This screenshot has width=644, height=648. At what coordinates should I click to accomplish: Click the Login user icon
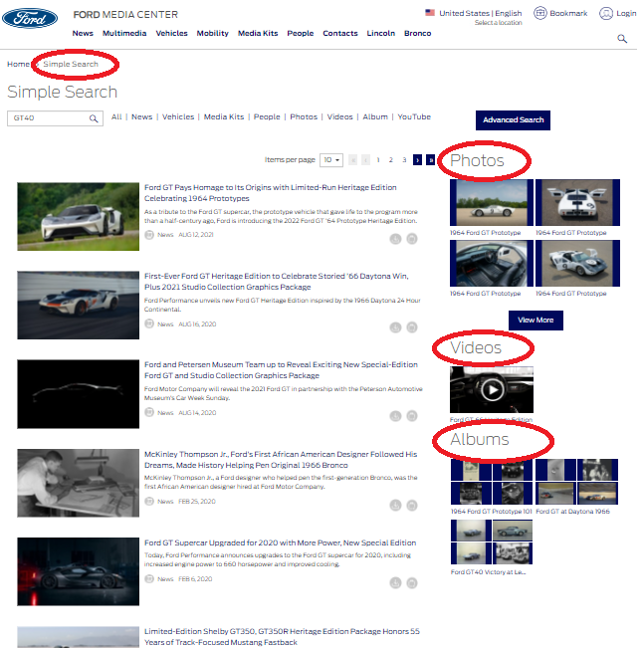[605, 13]
